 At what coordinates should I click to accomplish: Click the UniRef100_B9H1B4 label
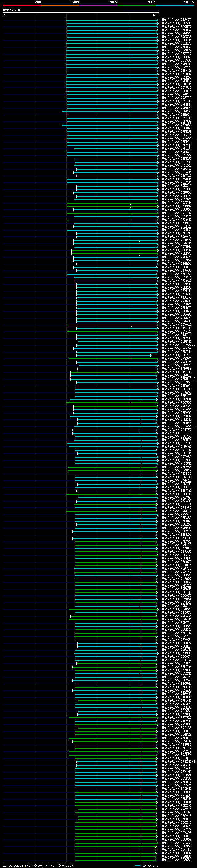click(177, 149)
